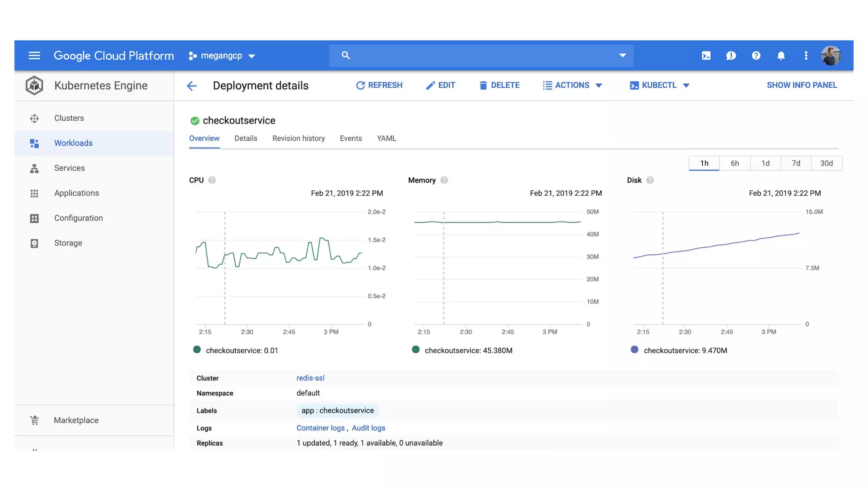Viewport: 868px width, 488px height.
Task: Select the 7d time range
Action: click(x=796, y=163)
